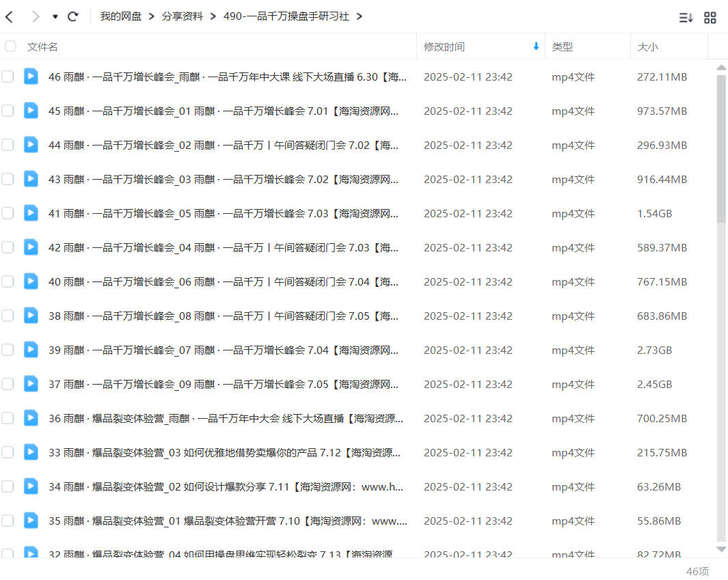This screenshot has height=580, width=728.
Task: Check the box for file 42 雨麒
Action: pyautogui.click(x=8, y=247)
